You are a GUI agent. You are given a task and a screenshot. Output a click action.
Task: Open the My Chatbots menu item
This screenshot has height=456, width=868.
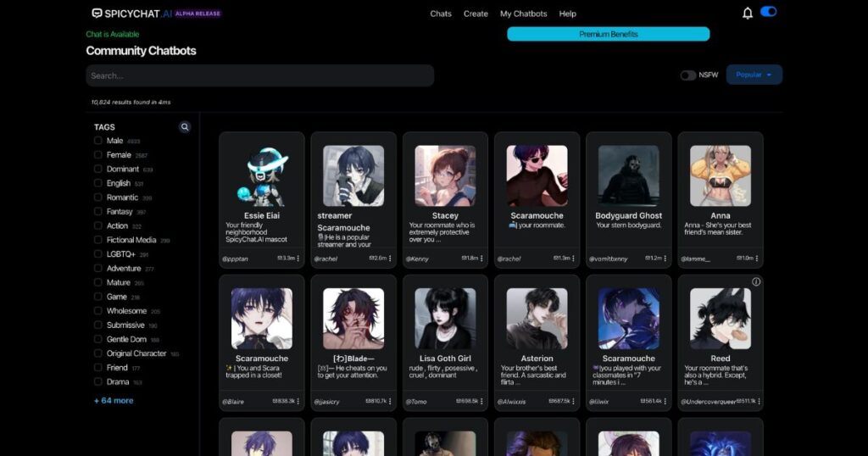523,14
